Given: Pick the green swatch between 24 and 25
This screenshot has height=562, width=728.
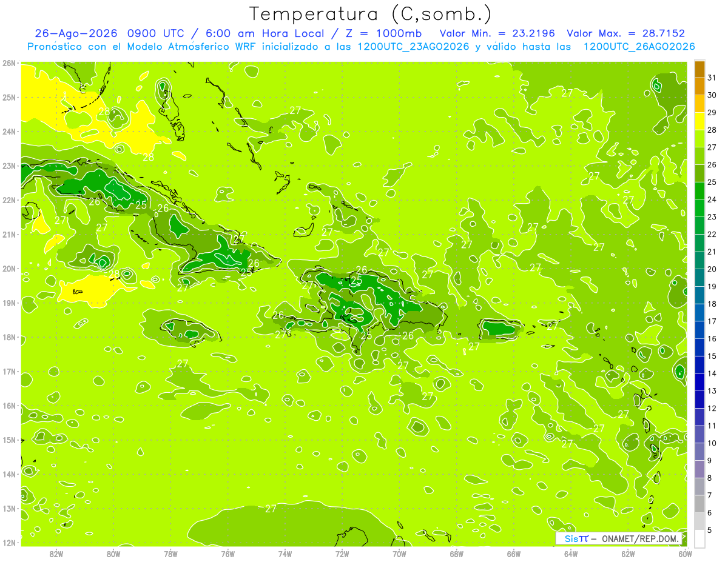Looking at the screenshot, I should point(699,191).
